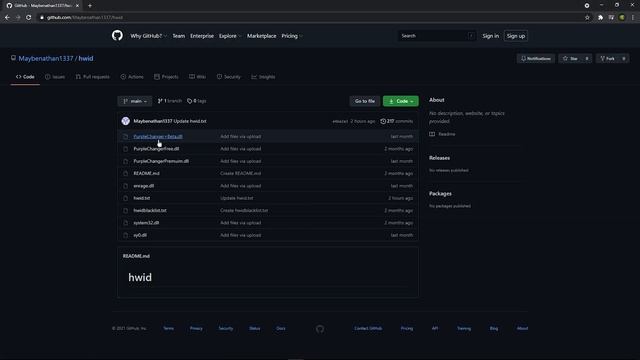This screenshot has height=360, width=640.
Task: Open the Status link in the footer
Action: 254,329
